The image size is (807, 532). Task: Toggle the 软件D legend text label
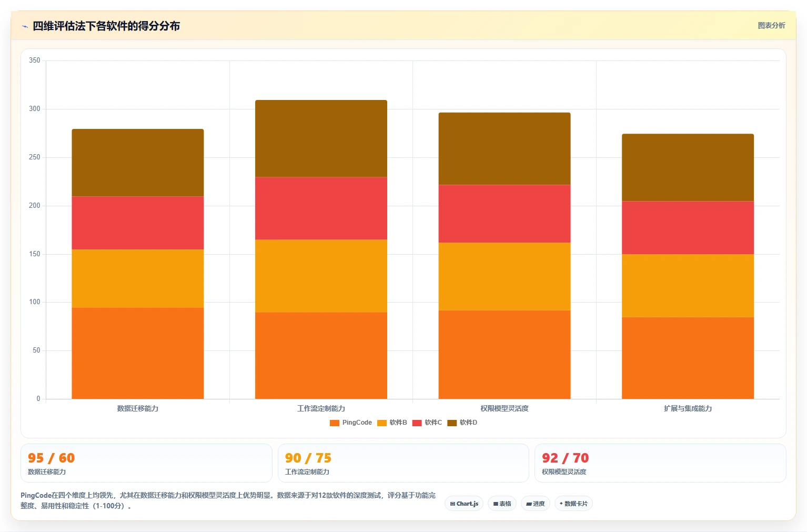click(x=468, y=423)
